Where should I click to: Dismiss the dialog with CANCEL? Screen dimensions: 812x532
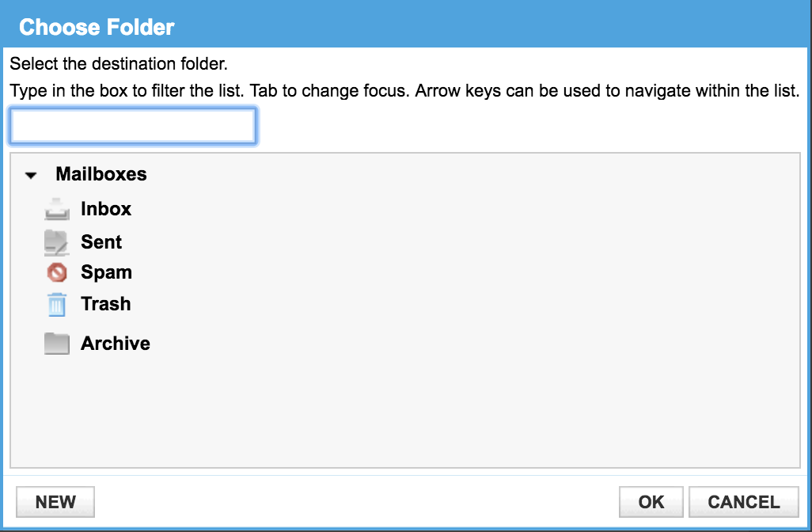point(742,502)
